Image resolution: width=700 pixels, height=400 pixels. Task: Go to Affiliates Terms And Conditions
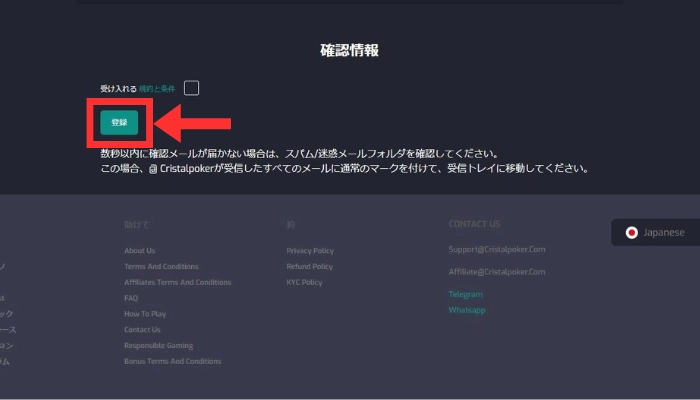(177, 282)
